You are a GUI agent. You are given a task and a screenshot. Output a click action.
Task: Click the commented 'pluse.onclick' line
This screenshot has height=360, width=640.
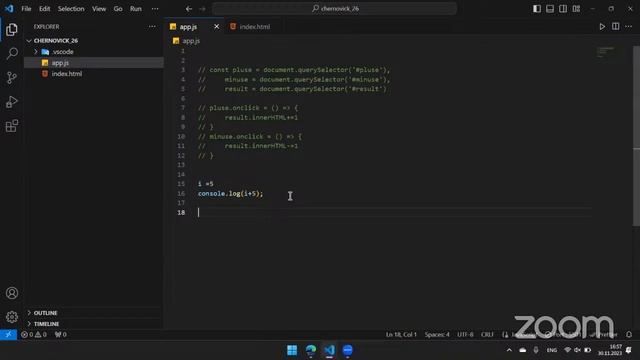click(x=248, y=108)
